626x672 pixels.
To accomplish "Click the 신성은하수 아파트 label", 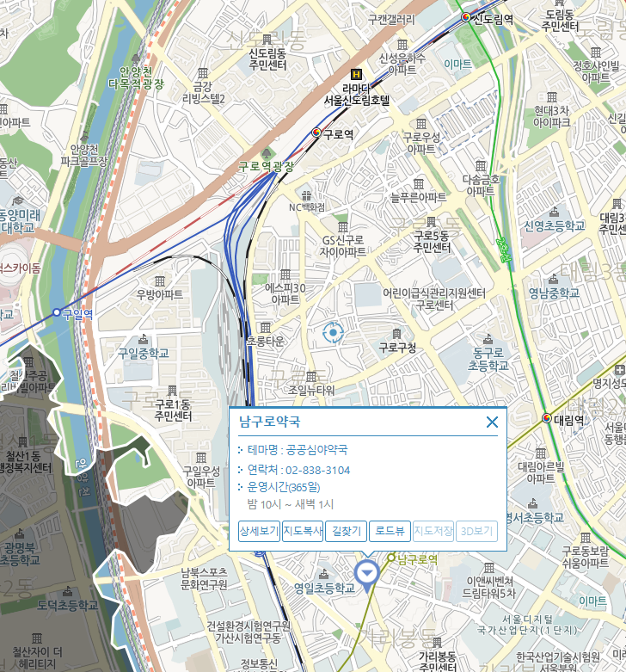I will click(402, 64).
